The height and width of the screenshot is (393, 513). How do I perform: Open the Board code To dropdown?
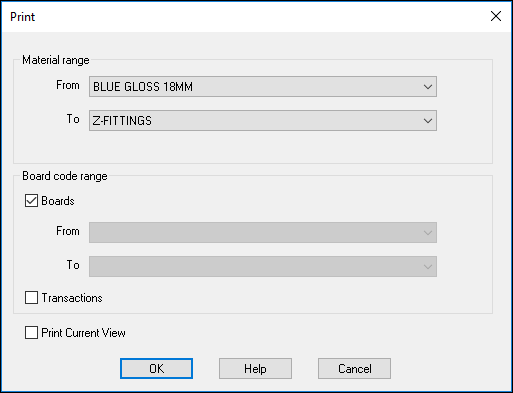263,266
